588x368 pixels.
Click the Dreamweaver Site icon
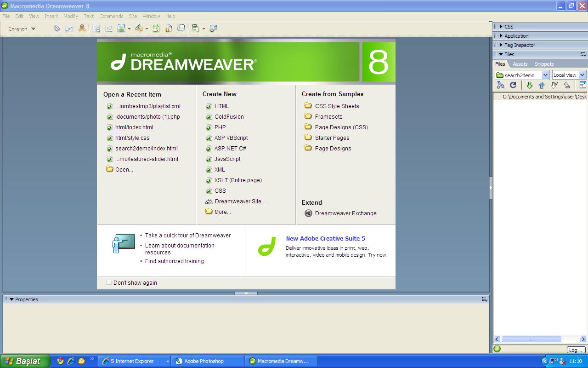coord(209,201)
